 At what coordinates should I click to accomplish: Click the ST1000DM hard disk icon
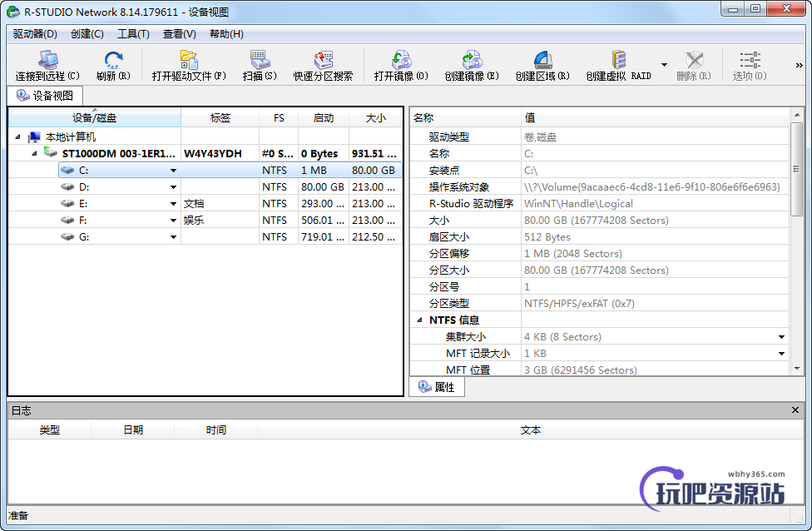[x=51, y=153]
